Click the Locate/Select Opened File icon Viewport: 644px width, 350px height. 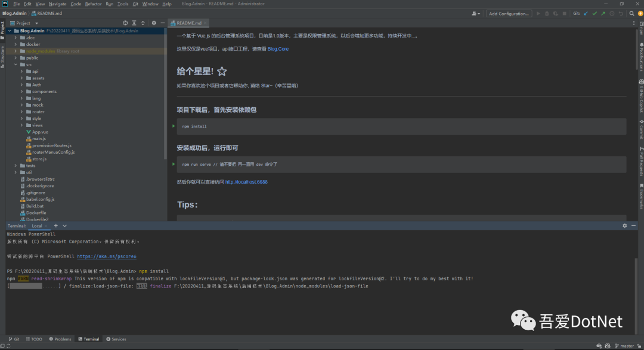(x=125, y=23)
